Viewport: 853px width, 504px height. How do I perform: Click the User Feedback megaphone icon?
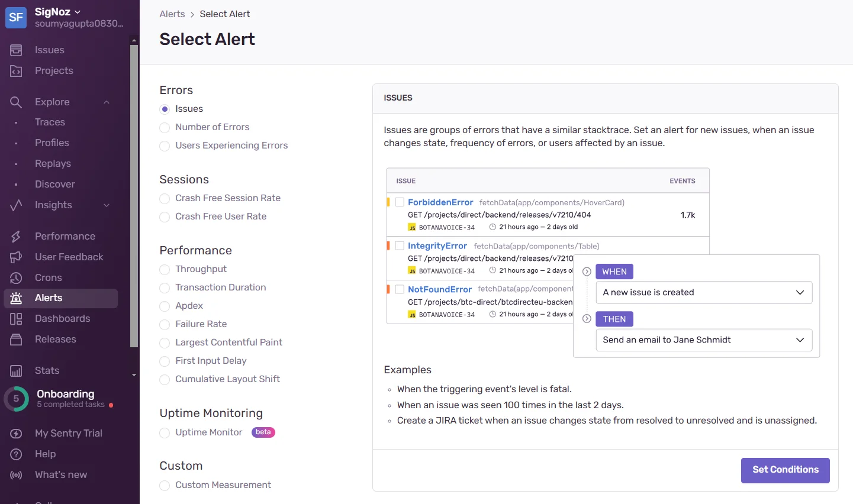16,257
